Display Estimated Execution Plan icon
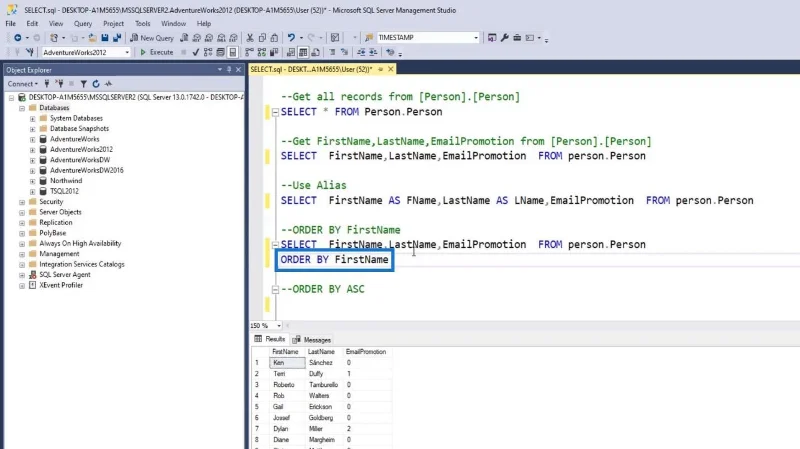Image resolution: width=800 pixels, height=449 pixels. pyautogui.click(x=208, y=52)
